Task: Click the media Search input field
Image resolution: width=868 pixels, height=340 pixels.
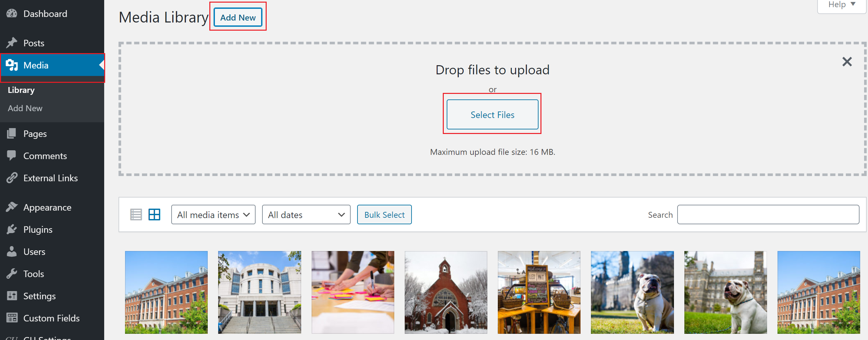Action: [x=768, y=214]
